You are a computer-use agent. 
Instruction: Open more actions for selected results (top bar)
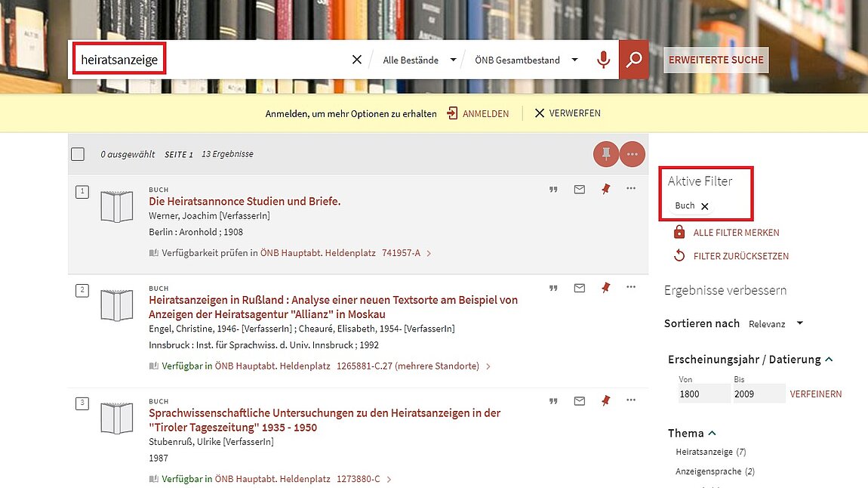633,154
